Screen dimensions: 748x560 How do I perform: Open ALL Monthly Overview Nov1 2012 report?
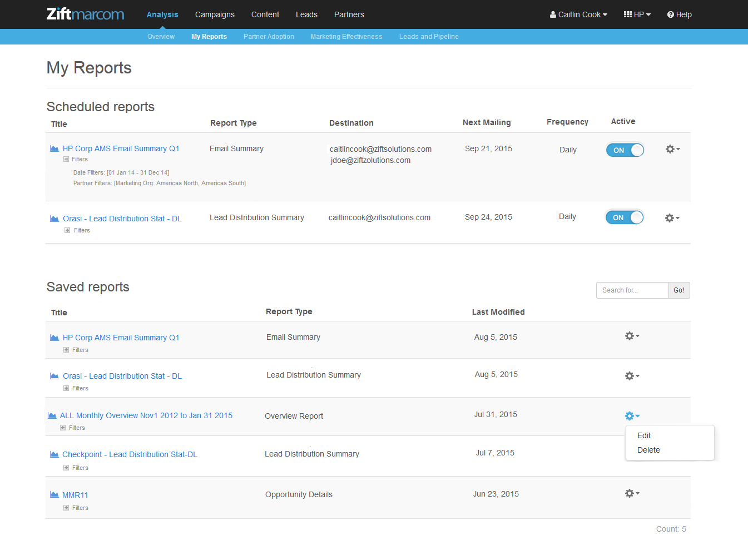click(x=146, y=415)
